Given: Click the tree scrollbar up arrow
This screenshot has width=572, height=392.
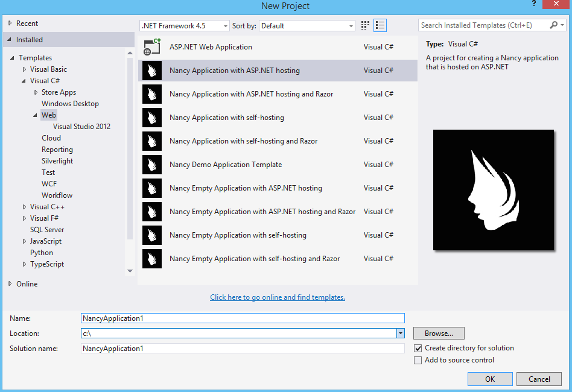Looking at the screenshot, I should [130, 53].
